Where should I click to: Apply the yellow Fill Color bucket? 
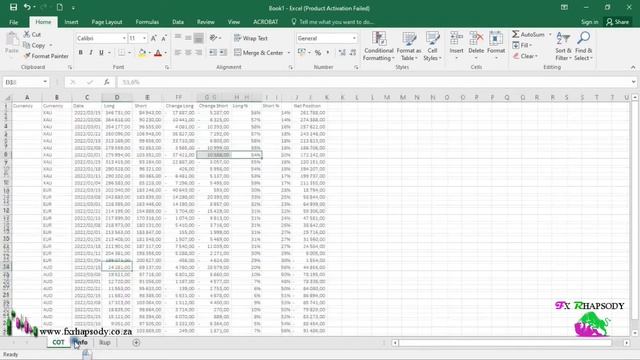pos(142,53)
